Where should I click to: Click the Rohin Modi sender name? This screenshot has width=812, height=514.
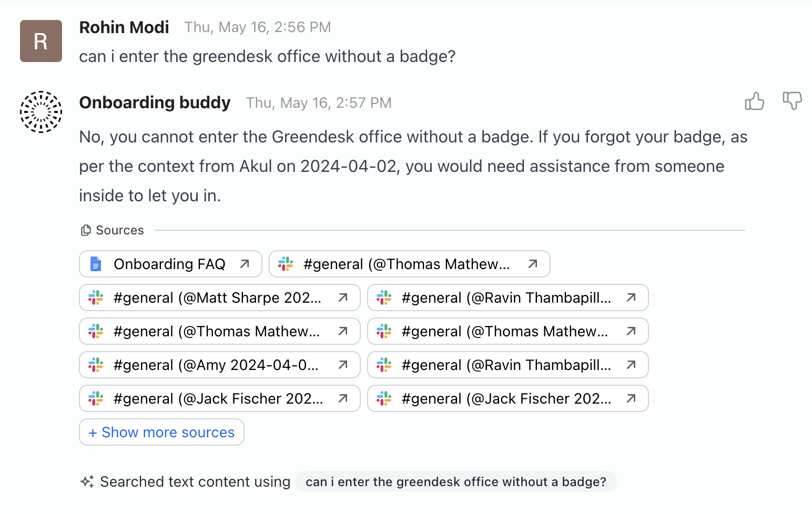click(124, 27)
